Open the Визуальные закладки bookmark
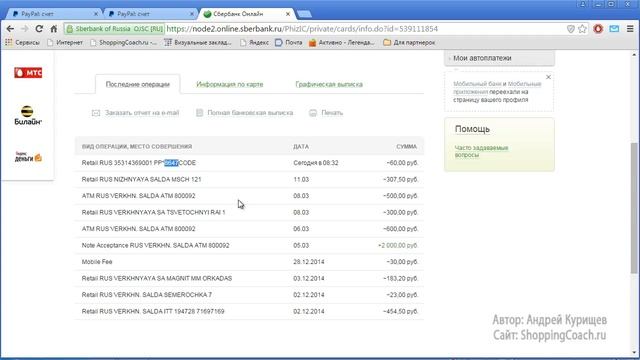The height and width of the screenshot is (360, 640). (198, 42)
